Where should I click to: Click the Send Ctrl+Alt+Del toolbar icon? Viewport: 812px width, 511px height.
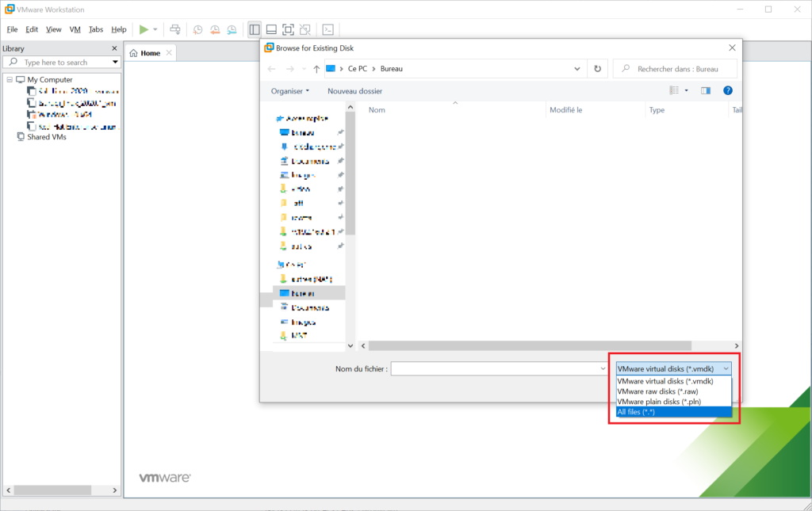[175, 29]
